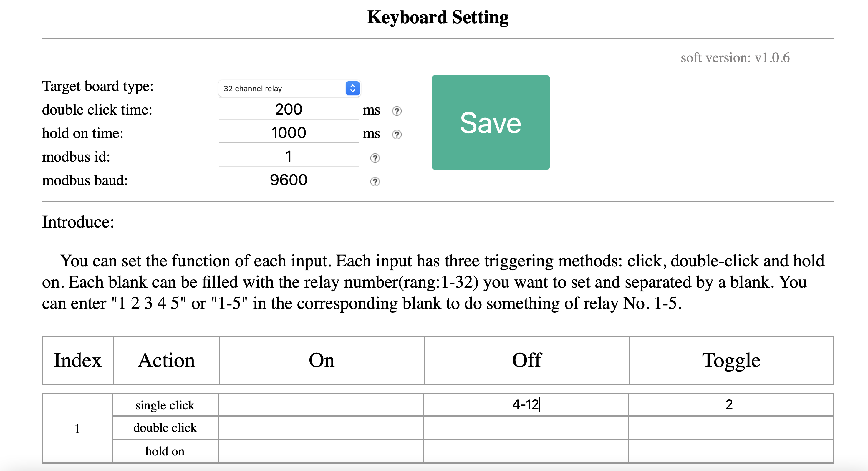
Task: Click help icon for modbus id
Action: tap(375, 158)
